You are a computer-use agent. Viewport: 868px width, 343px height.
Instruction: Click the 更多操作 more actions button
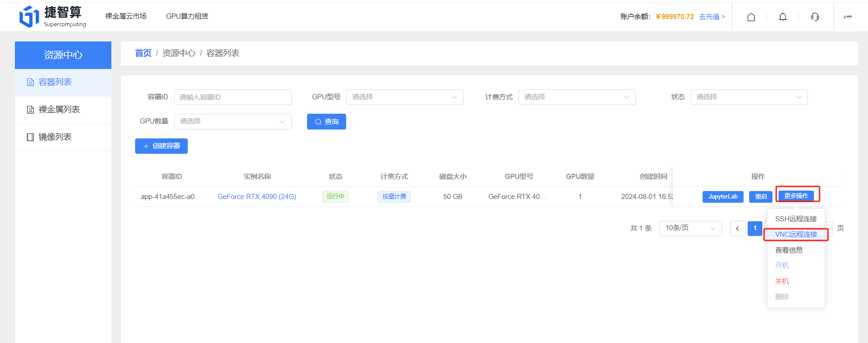[x=796, y=196]
